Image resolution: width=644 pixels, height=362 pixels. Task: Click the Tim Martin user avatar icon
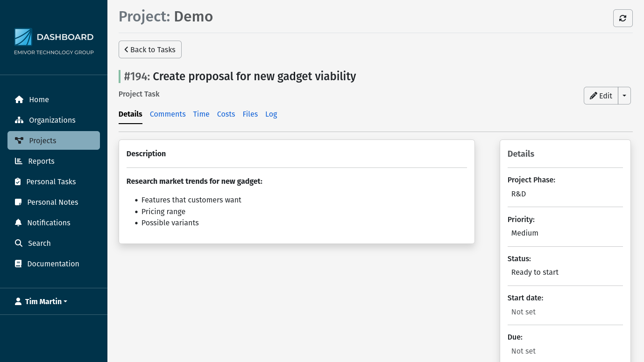(18, 301)
